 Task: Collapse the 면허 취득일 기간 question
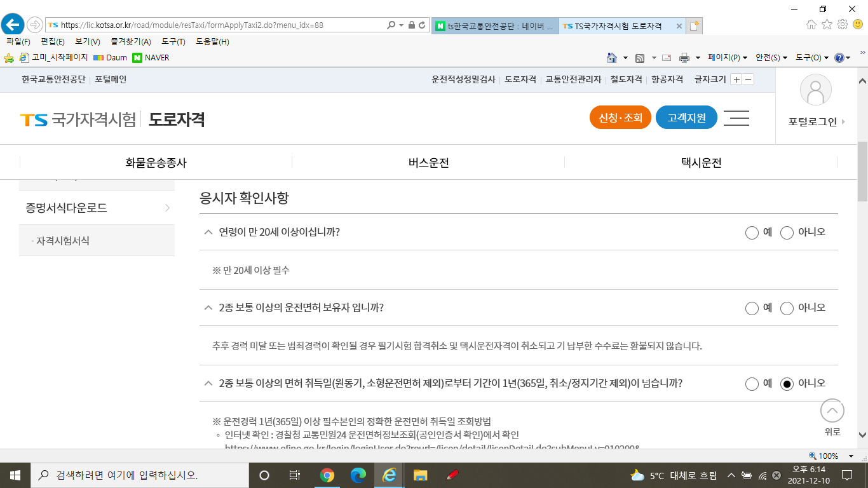208,383
